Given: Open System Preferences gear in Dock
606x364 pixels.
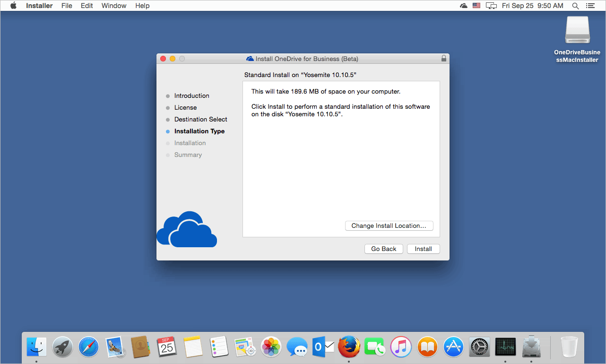Looking at the screenshot, I should 479,347.
